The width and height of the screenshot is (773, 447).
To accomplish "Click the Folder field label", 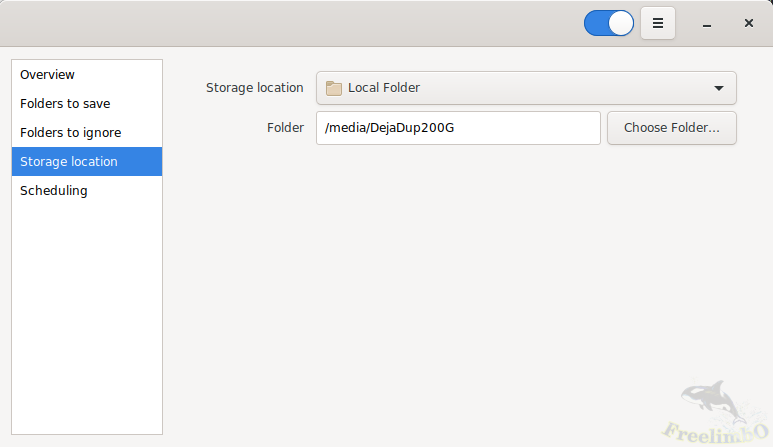I will tap(285, 128).
